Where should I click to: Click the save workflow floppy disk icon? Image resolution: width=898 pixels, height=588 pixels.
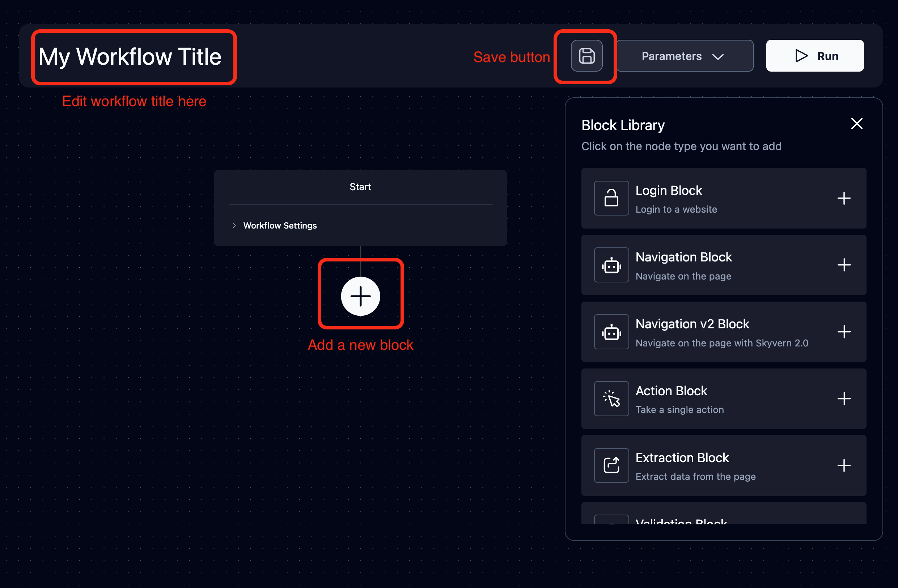[586, 56]
